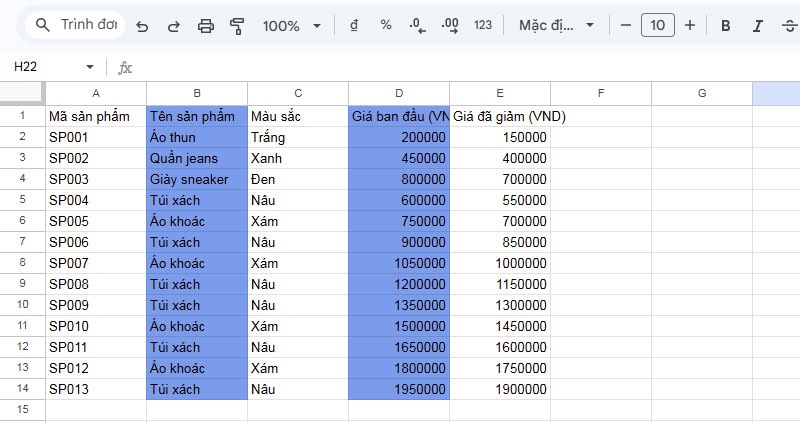Select cell with value 1950000

click(x=399, y=389)
